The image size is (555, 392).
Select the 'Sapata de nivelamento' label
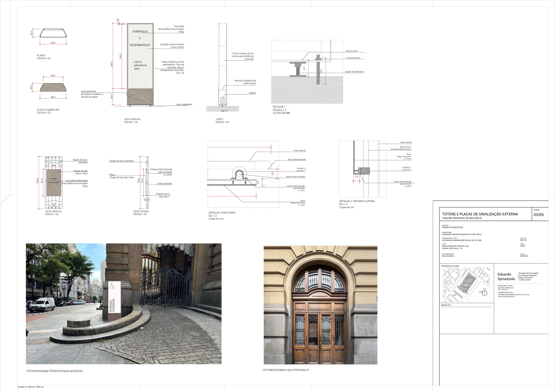click(x=354, y=72)
